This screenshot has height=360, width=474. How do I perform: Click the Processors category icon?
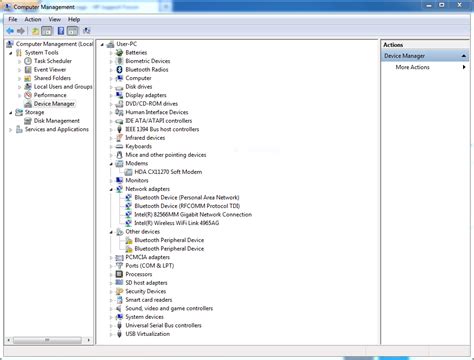point(119,274)
